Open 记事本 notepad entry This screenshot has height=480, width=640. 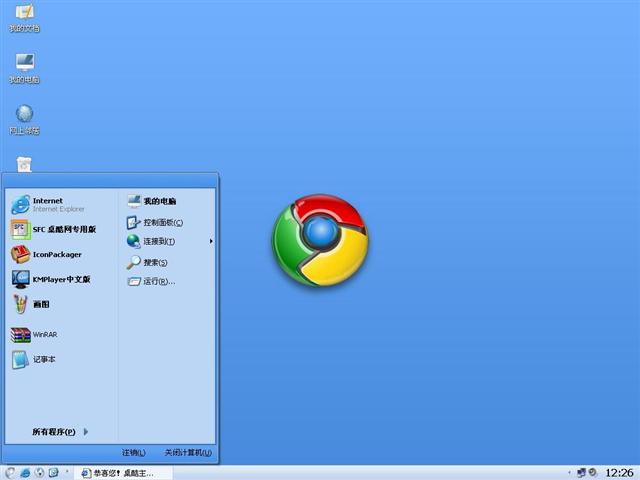tap(33, 360)
